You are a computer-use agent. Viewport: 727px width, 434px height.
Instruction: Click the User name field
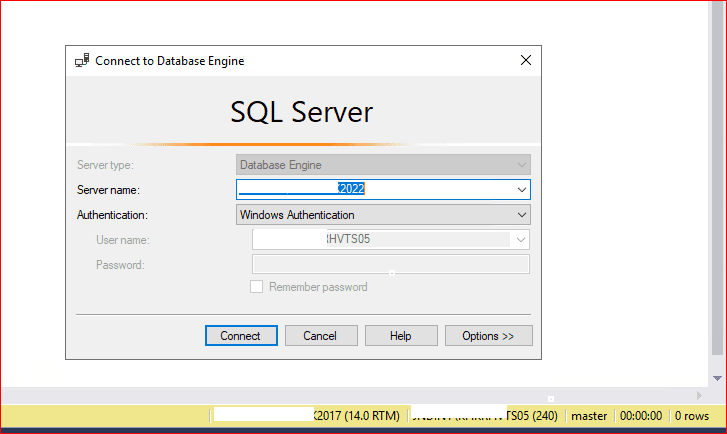pyautogui.click(x=380, y=240)
